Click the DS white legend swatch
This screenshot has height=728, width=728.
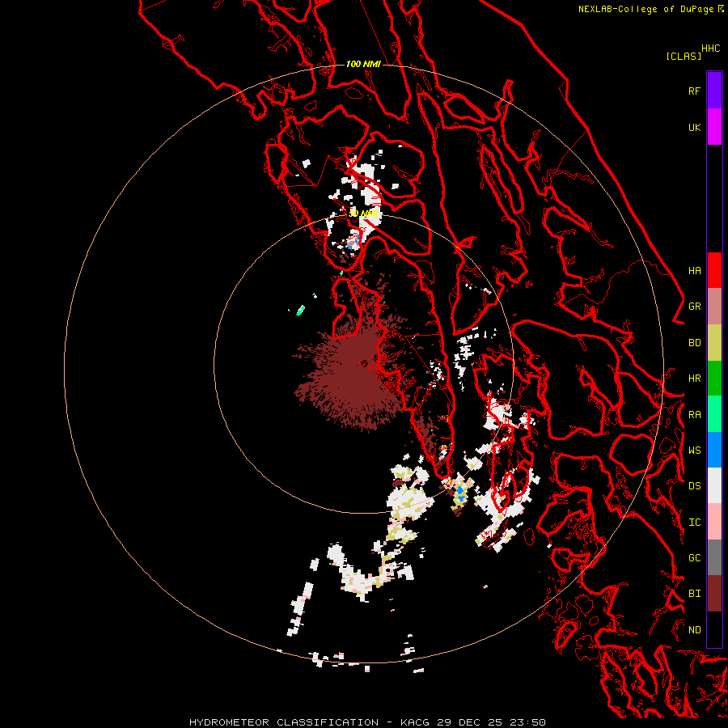(x=714, y=485)
